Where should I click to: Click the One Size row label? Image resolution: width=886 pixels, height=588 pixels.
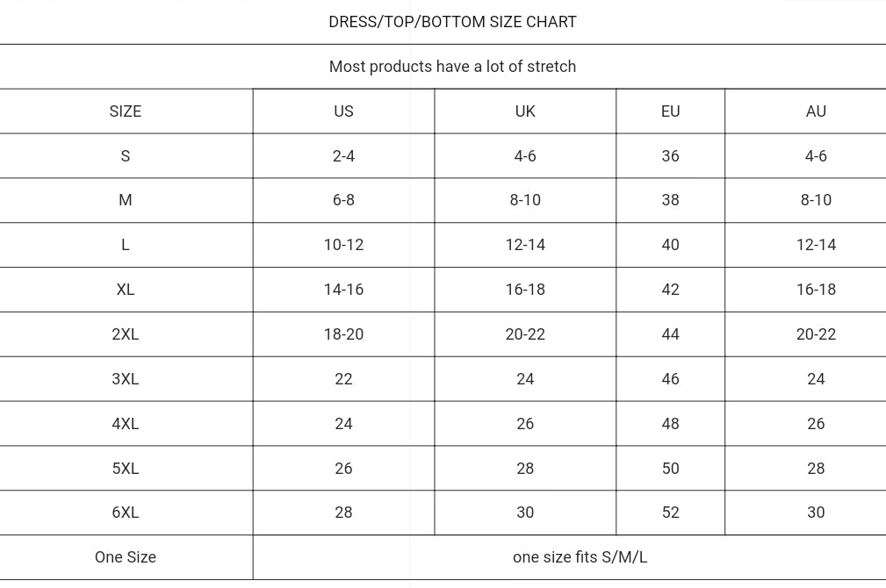click(x=126, y=557)
